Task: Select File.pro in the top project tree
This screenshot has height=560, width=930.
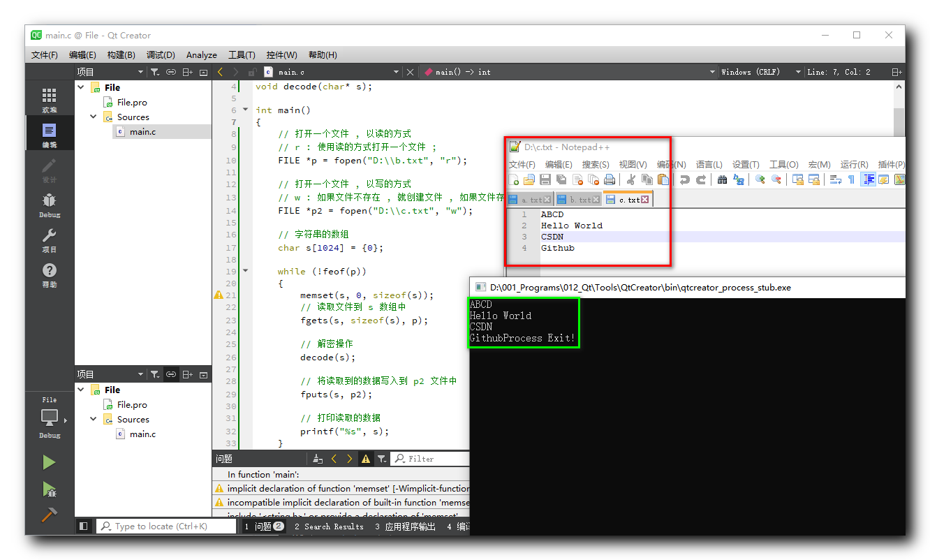Action: coord(132,102)
